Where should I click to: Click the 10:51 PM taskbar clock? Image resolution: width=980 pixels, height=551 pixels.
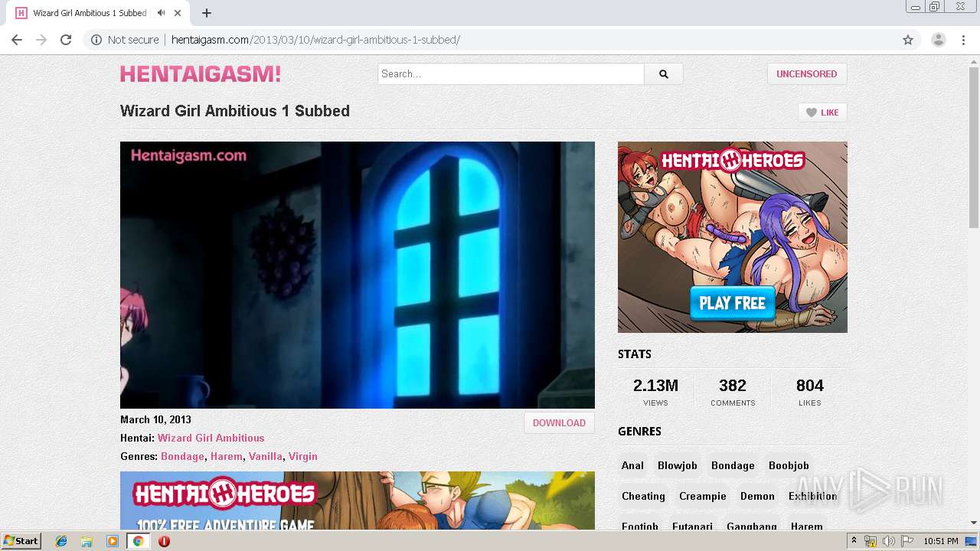pos(941,541)
